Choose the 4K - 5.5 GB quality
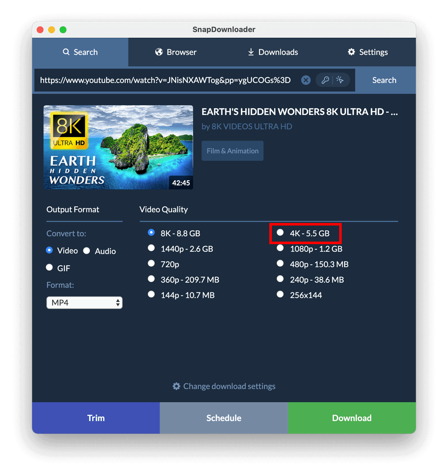 [x=304, y=233]
